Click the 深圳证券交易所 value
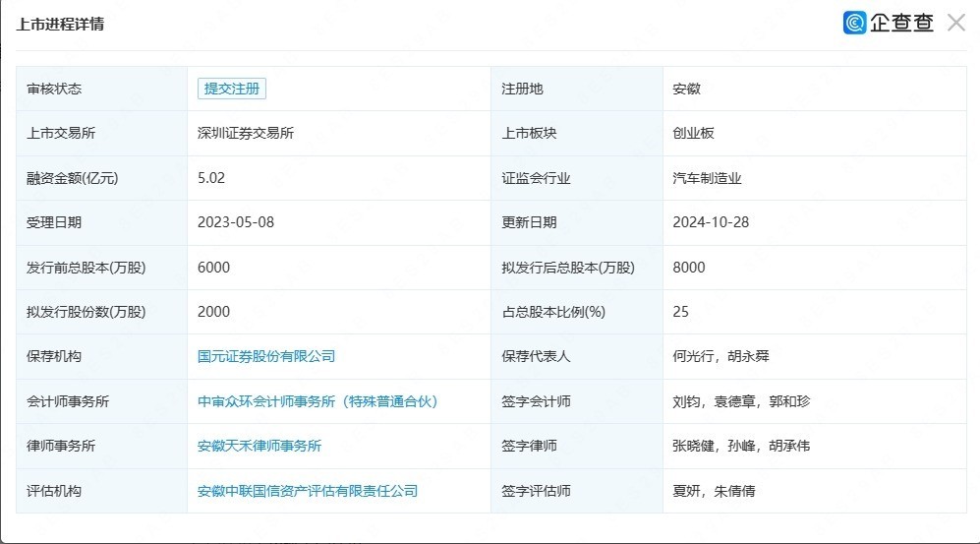Viewport: 980px width, 544px height. tap(246, 133)
